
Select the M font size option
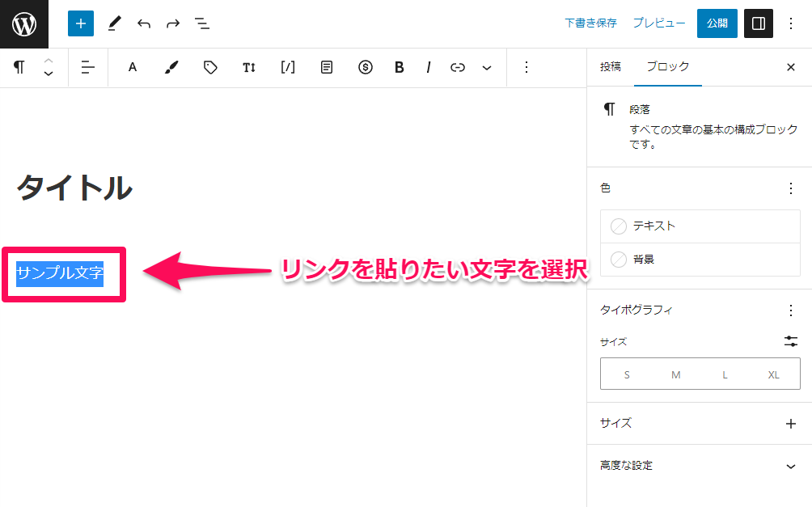click(676, 374)
